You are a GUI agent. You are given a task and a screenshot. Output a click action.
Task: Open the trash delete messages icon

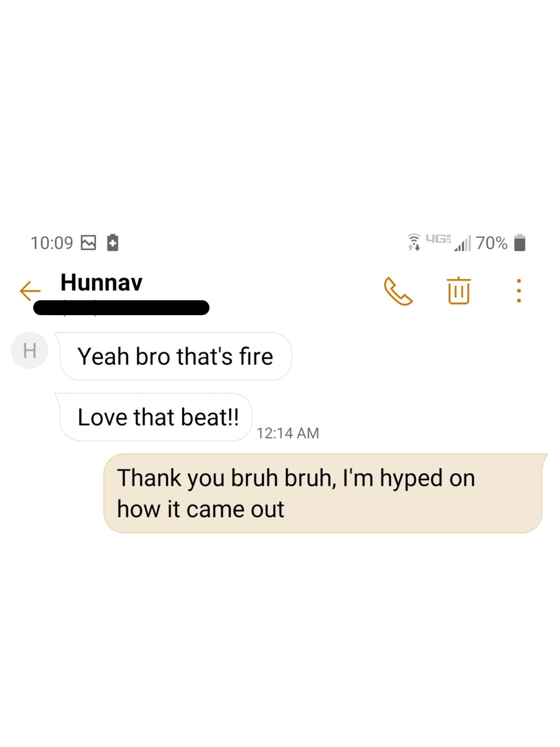(x=459, y=290)
